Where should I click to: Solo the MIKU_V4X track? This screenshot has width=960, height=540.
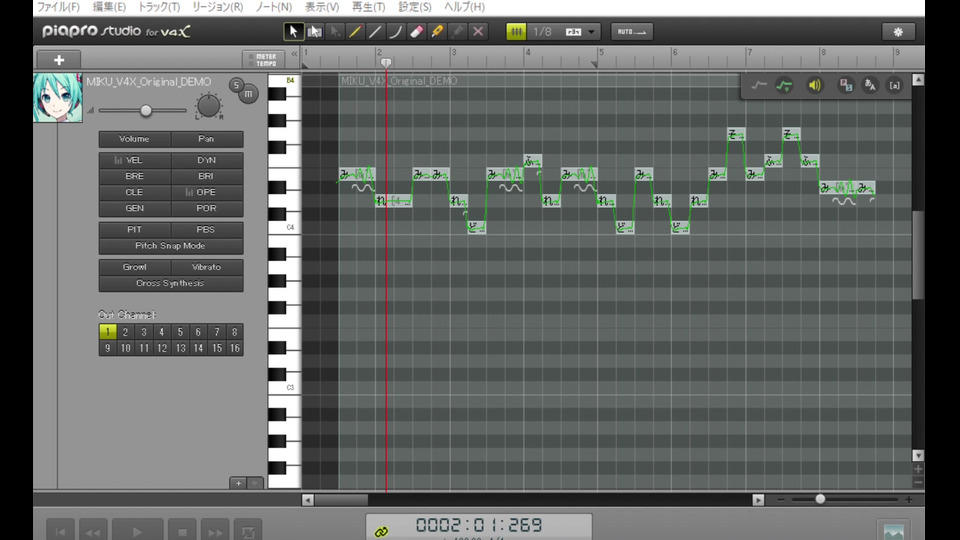[236, 85]
